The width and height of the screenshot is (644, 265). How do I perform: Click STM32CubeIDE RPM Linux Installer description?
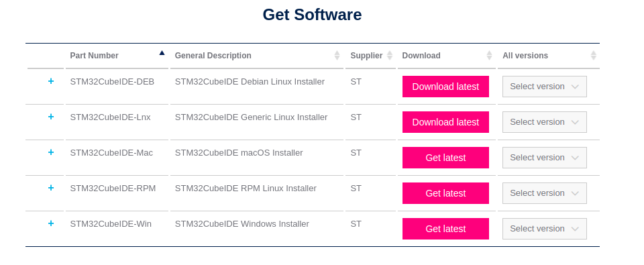point(246,188)
